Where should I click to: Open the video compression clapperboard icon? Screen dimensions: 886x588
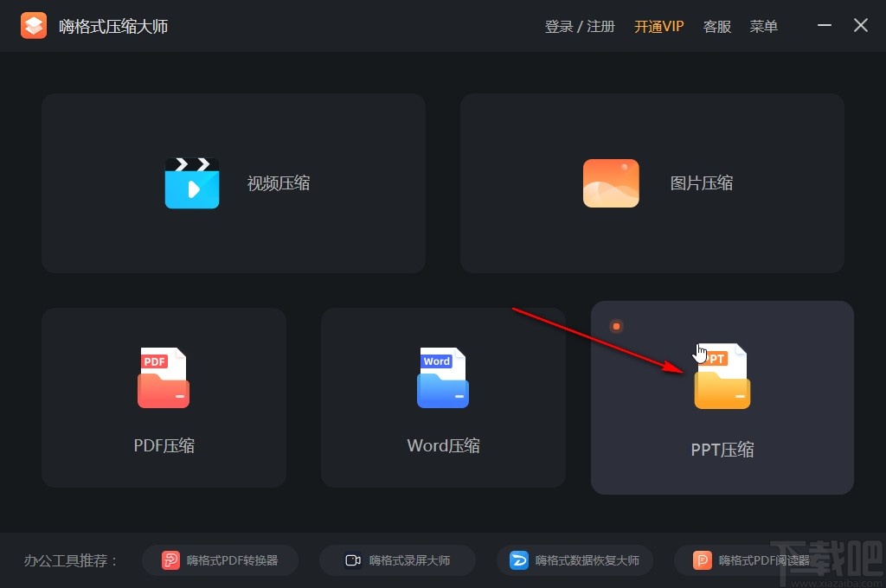point(192,183)
